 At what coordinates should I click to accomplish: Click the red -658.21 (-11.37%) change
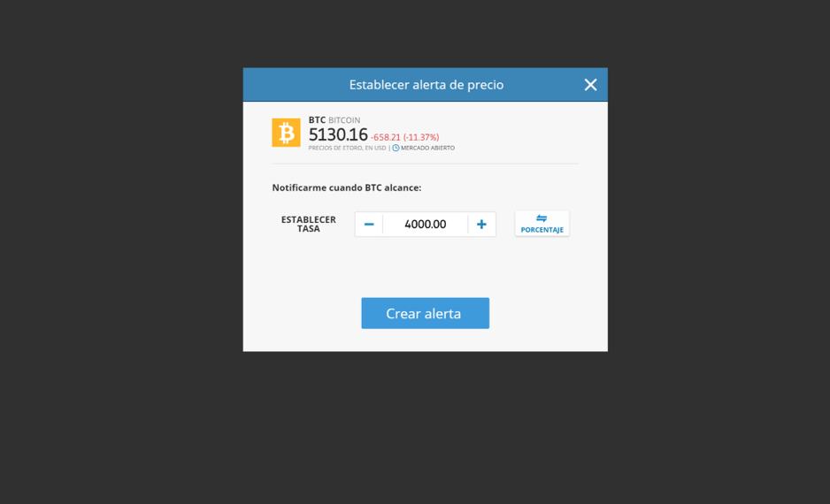pos(405,138)
